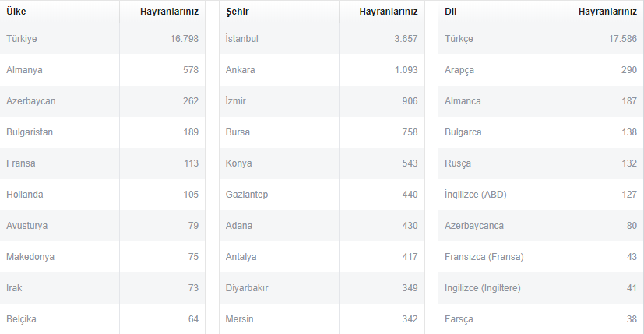Click the Gaziantep city row
Viewport: 644px width, 334px height.
coord(322,195)
